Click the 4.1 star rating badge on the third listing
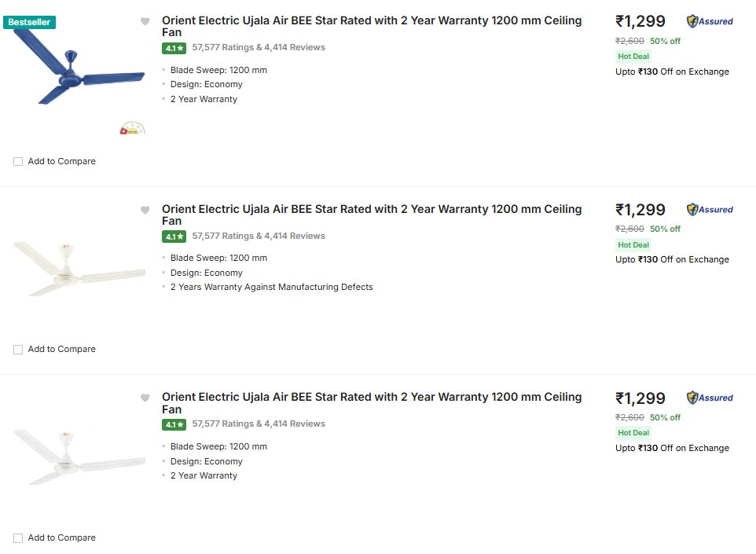This screenshot has height=554, width=756. click(174, 424)
